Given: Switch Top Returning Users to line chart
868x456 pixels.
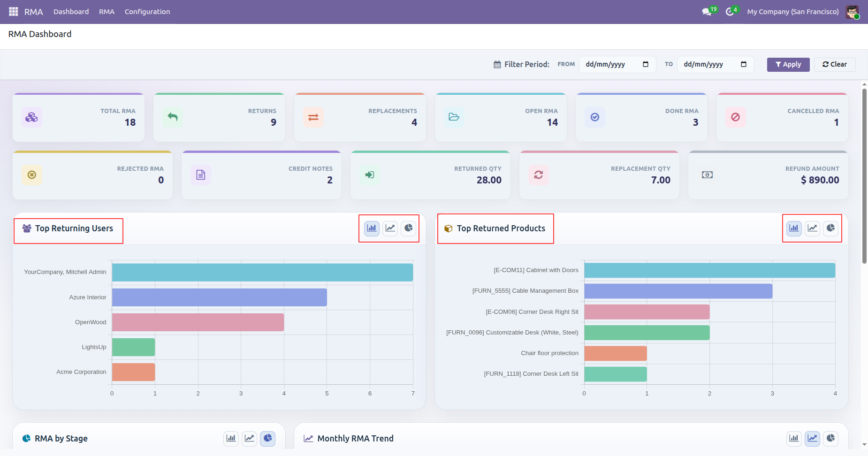Looking at the screenshot, I should click(x=390, y=228).
